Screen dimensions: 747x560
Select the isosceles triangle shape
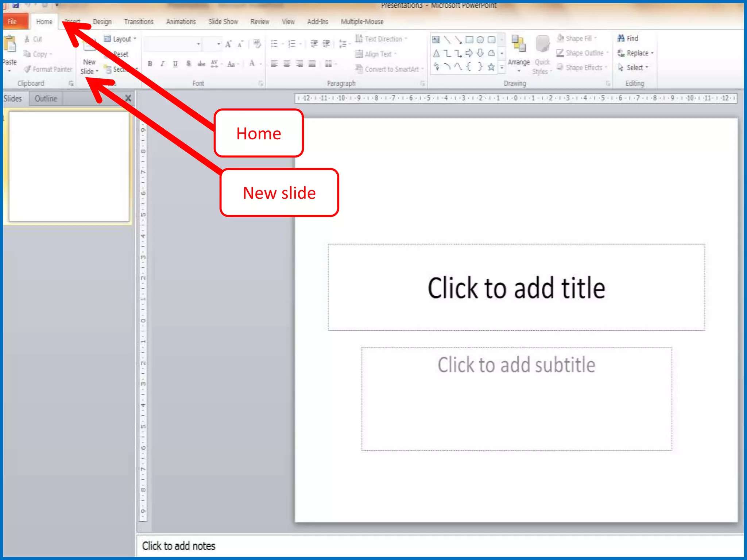(x=436, y=54)
